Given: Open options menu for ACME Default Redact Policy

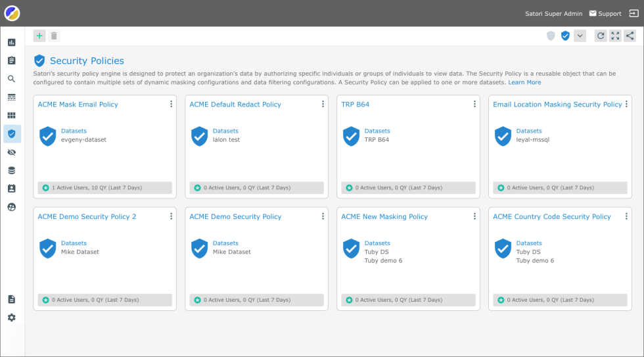Looking at the screenshot, I should point(323,105).
